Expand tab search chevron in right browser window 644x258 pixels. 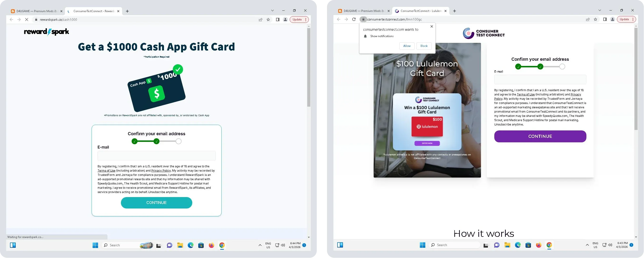(600, 10)
